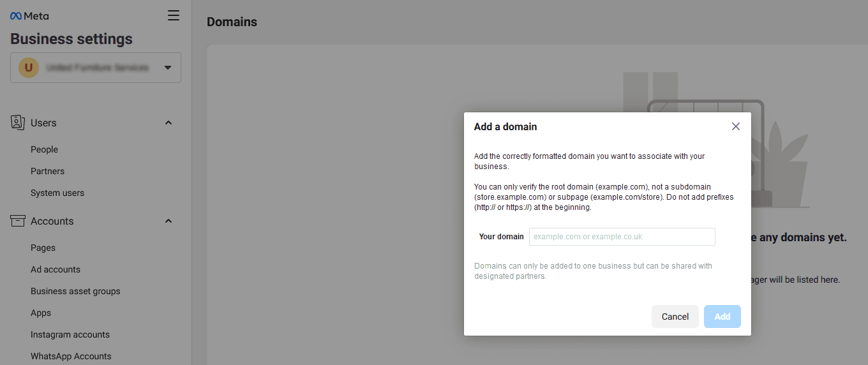Click the Your domain input field
868x365 pixels.
(x=622, y=237)
